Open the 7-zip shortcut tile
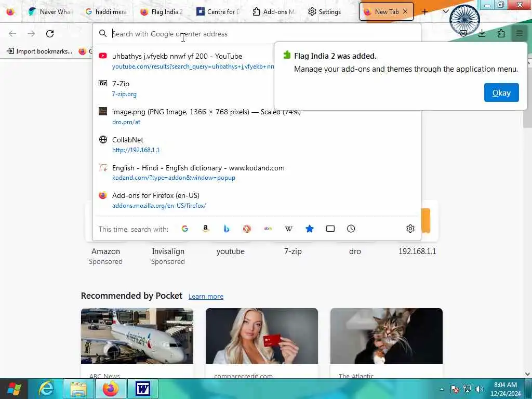The width and height of the screenshot is (532, 399). pyautogui.click(x=293, y=251)
